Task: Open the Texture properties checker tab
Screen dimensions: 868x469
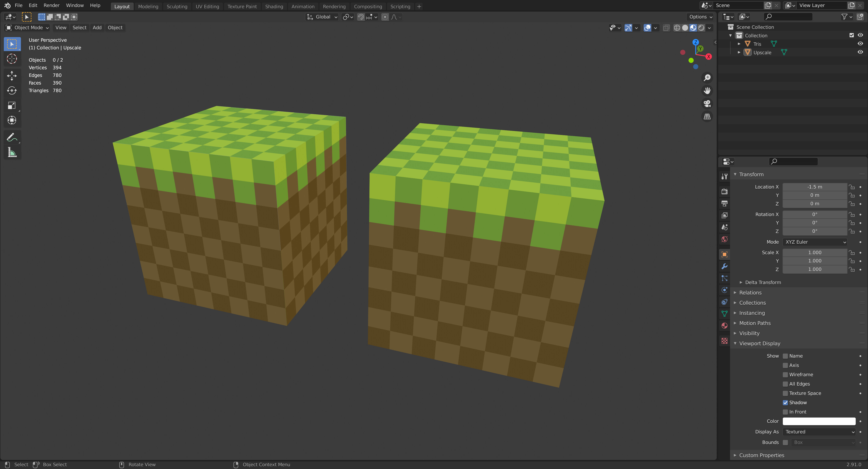Action: (725, 341)
